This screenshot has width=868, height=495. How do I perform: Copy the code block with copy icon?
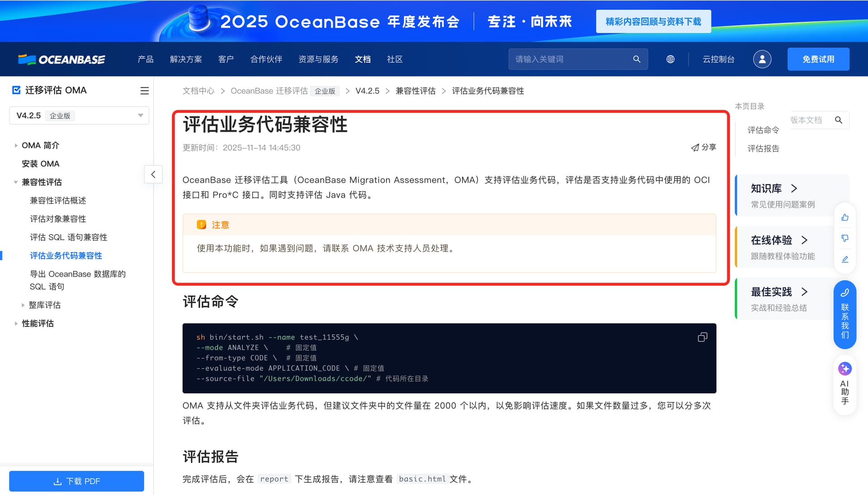pyautogui.click(x=702, y=337)
